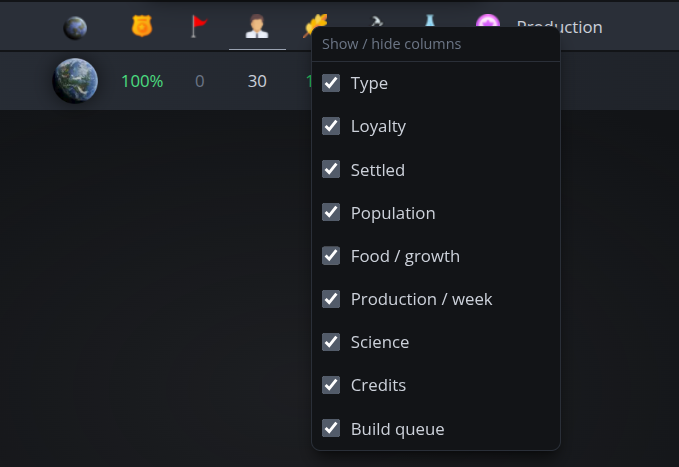The width and height of the screenshot is (679, 467).
Task: Hide the Science column
Action: pyautogui.click(x=331, y=342)
